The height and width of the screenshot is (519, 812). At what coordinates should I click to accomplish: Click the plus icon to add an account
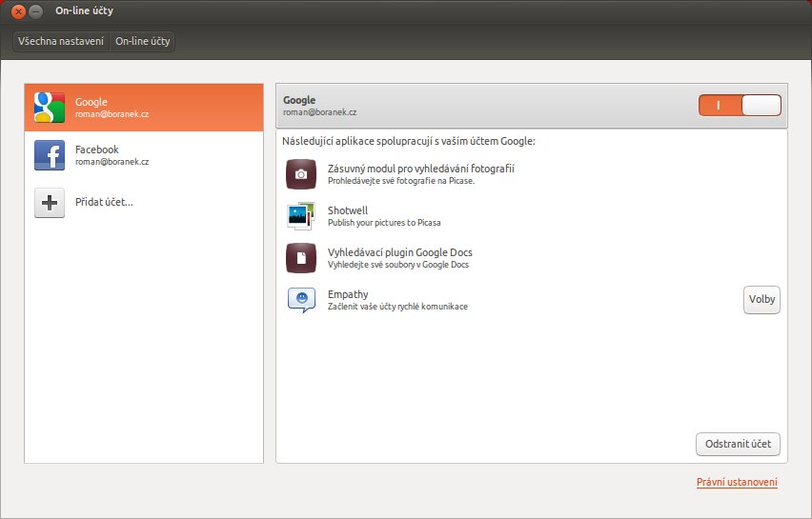tap(50, 202)
